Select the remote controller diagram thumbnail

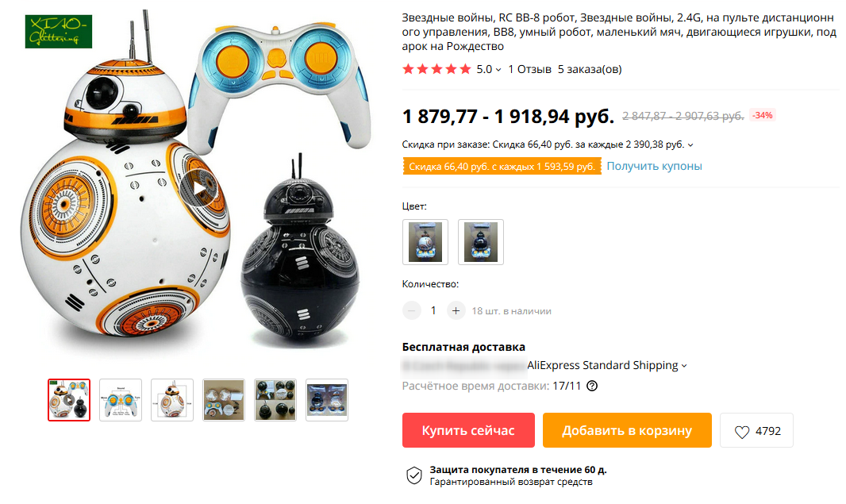point(121,400)
